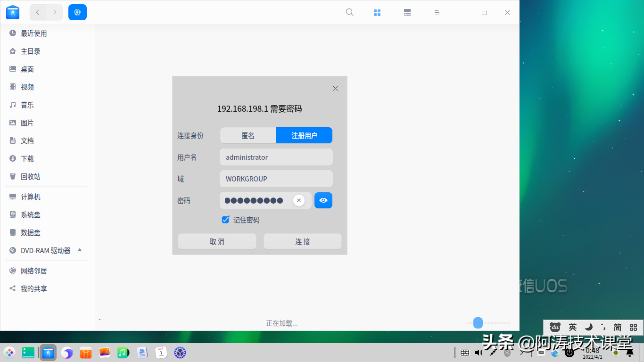Toggle input language 英 button

pyautogui.click(x=573, y=327)
